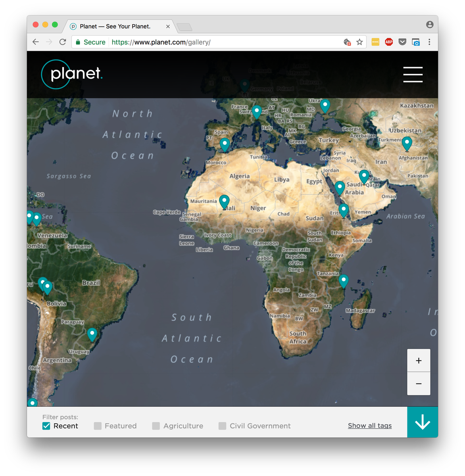465x476 pixels.
Task: Open the map pin near Switzerland
Action: (257, 112)
